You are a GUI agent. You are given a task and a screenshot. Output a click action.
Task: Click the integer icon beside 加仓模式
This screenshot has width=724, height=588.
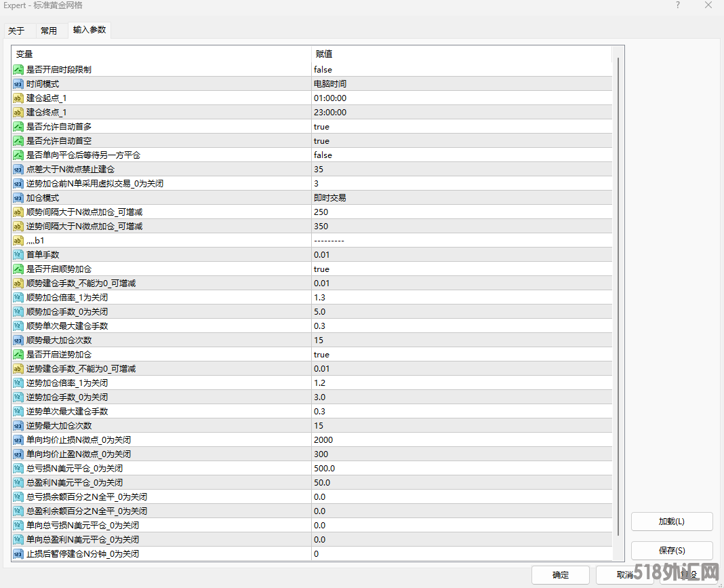point(18,198)
